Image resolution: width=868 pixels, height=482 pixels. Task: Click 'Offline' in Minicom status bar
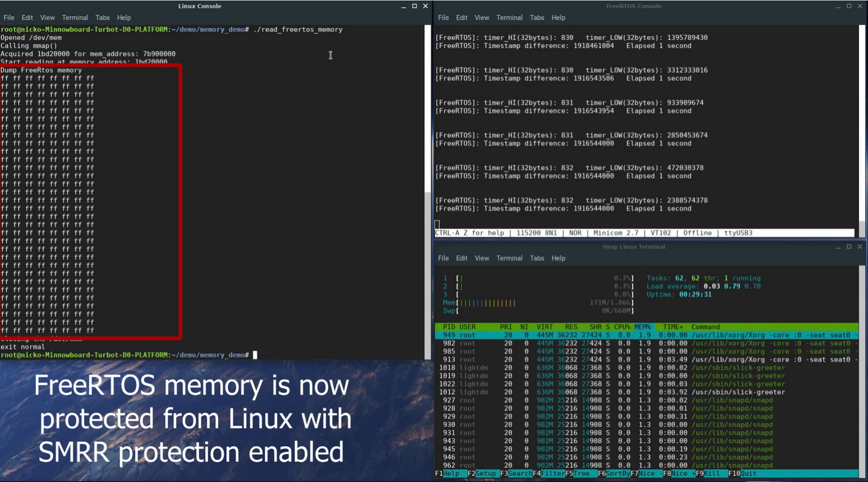click(x=697, y=233)
